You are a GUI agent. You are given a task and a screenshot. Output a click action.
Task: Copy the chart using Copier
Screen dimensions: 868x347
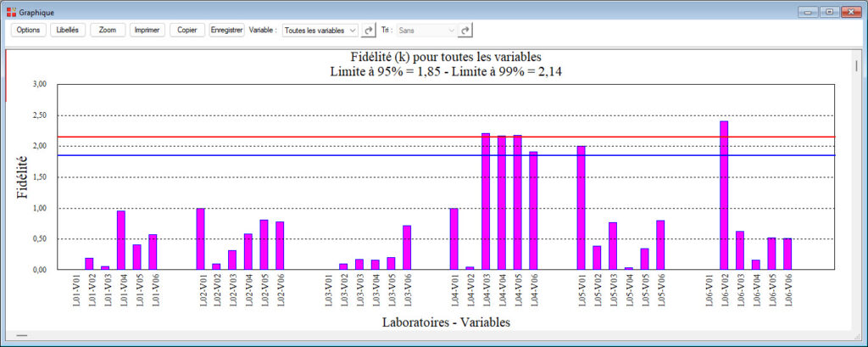[186, 30]
